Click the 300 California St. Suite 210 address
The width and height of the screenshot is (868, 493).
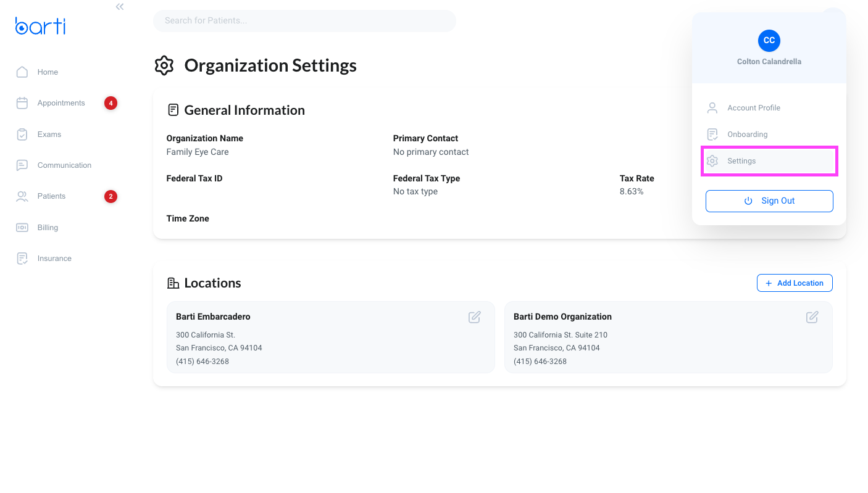[561, 335]
